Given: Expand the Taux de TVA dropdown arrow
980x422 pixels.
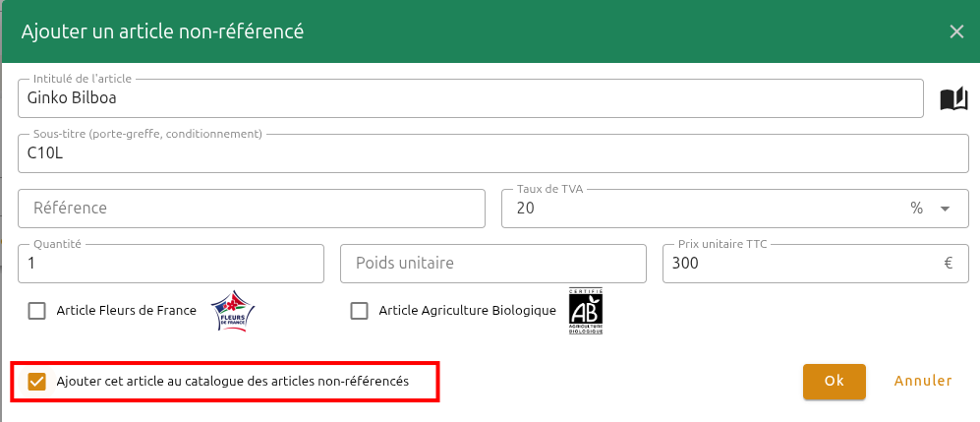Looking at the screenshot, I should pyautogui.click(x=945, y=209).
